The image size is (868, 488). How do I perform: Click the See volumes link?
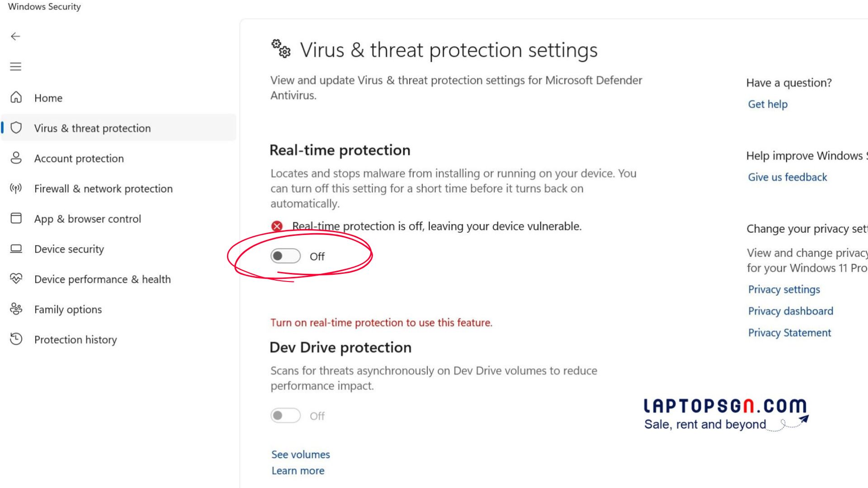pyautogui.click(x=301, y=455)
